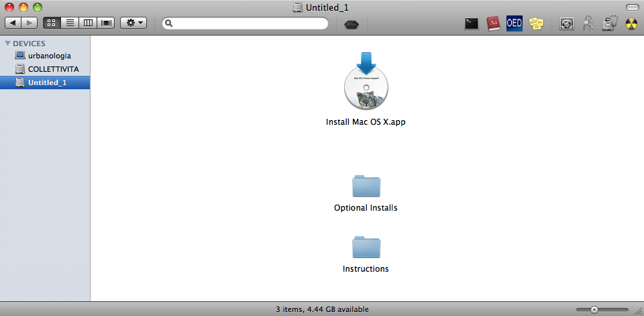Viewport: 644px width, 316px height.
Task: Select the Untitled_1 volume in sidebar
Action: (45, 83)
